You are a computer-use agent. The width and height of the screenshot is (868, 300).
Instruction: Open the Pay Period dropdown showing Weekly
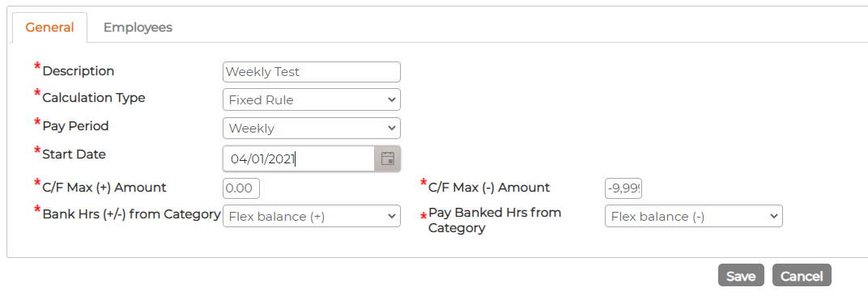pos(312,129)
